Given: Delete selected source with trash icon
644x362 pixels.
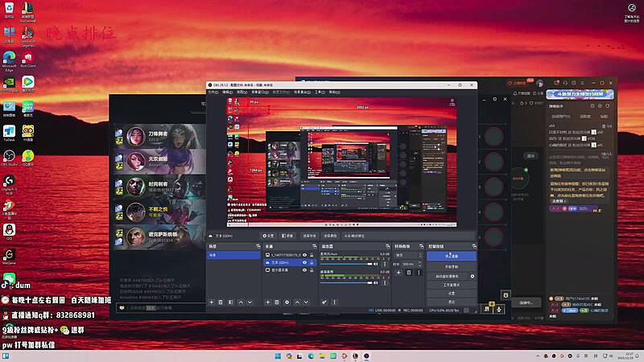Looking at the screenshot, I should tap(277, 302).
